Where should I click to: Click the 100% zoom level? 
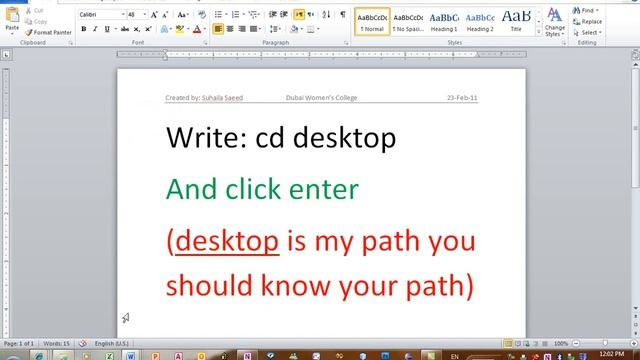[x=561, y=343]
